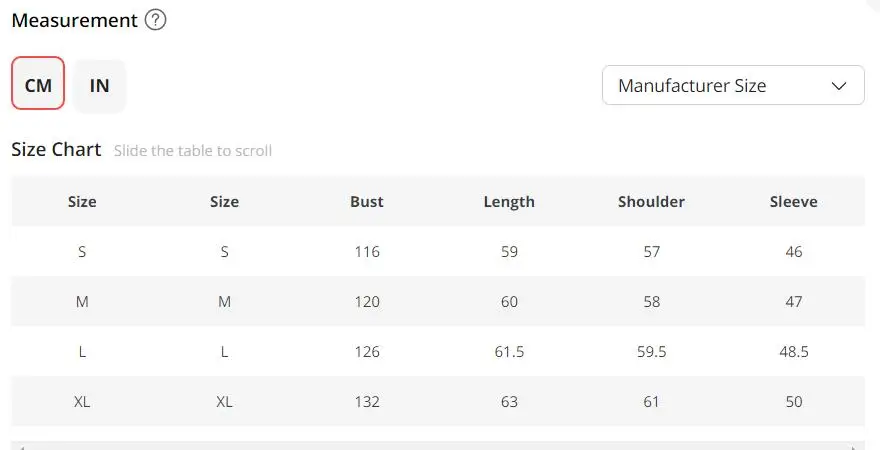Screen dimensions: 880x450
Task: Open the Manufacturer Size dropdown
Action: pyautogui.click(x=732, y=85)
